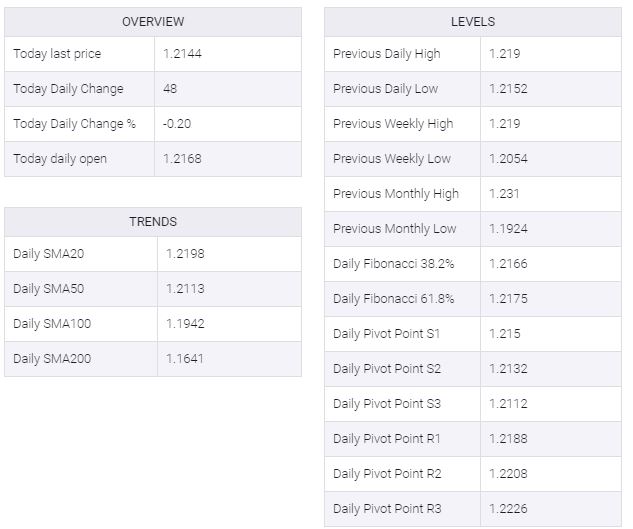
Task: Select the Daily SMA100 label
Action: pyautogui.click(x=52, y=324)
